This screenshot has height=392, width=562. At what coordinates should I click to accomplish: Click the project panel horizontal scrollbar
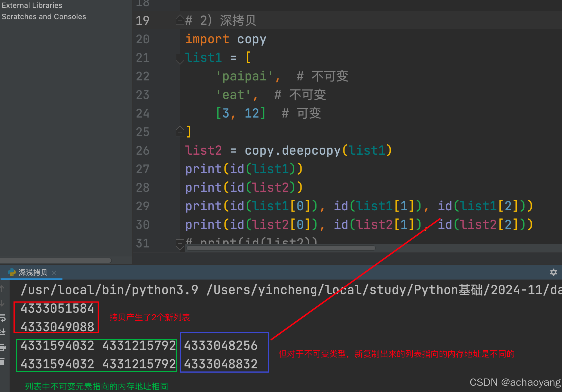56,260
